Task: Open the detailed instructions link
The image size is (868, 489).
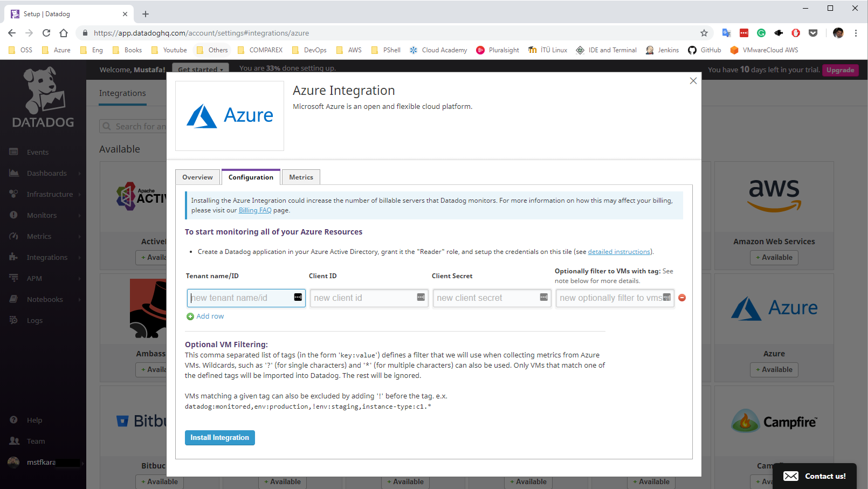Action: point(619,252)
